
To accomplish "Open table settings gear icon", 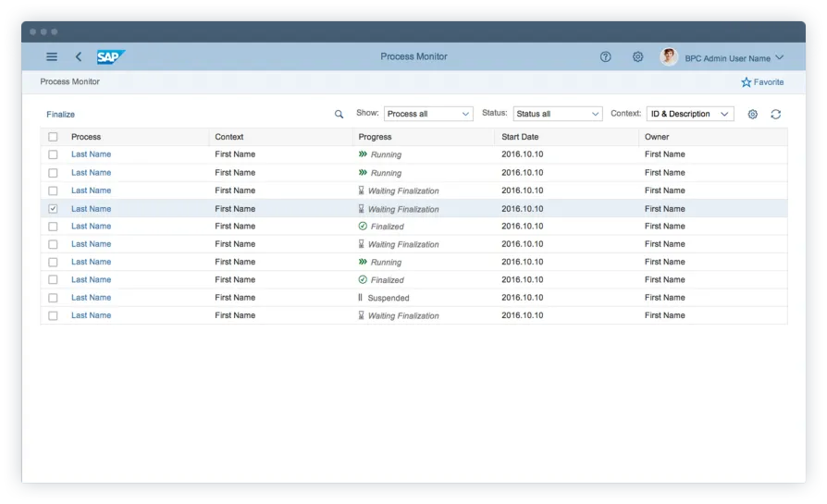I will pyautogui.click(x=753, y=115).
